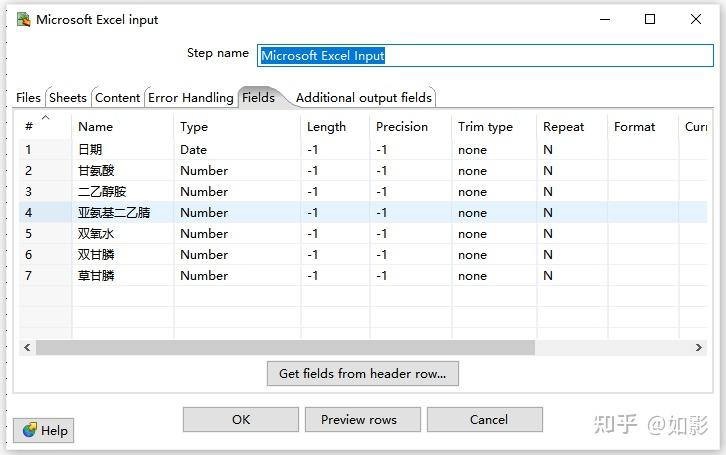Select the 甘氨酸 name cell

tap(123, 171)
